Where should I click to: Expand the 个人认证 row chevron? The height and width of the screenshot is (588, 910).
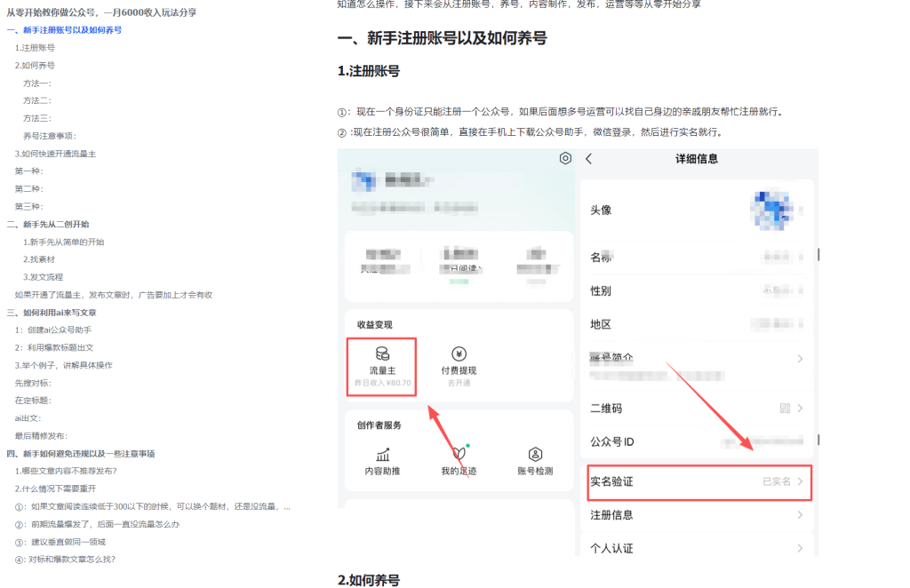800,548
